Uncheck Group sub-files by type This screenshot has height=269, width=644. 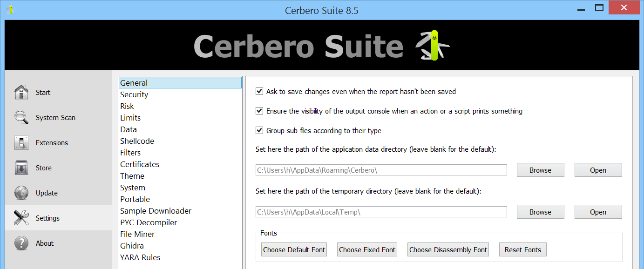[259, 131]
